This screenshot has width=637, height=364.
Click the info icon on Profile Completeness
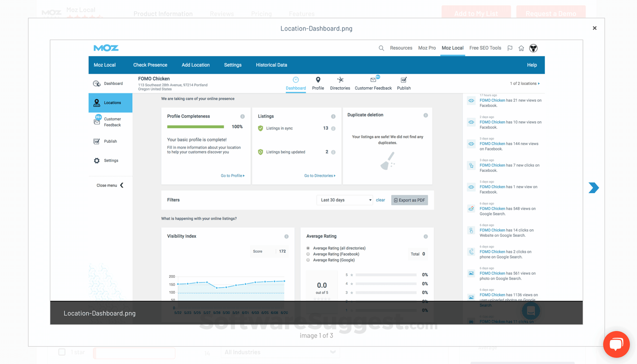click(x=243, y=116)
